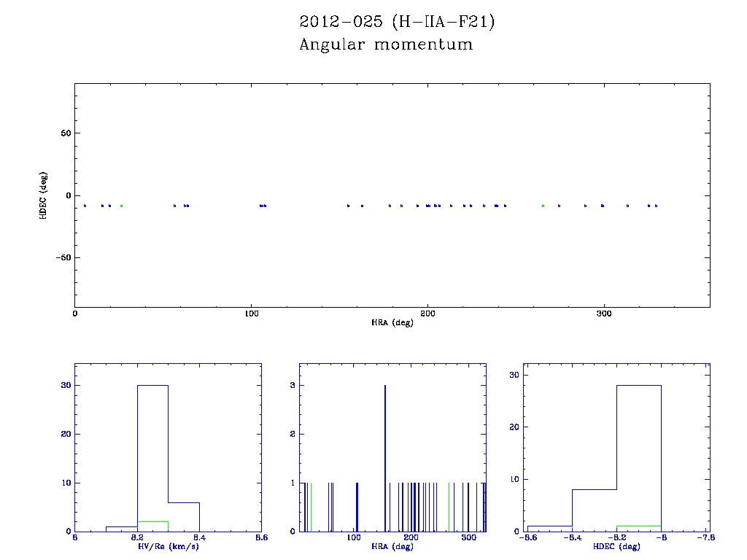Click the "Angular momentum" subtitle text
The height and width of the screenshot is (560, 747).
(x=386, y=45)
